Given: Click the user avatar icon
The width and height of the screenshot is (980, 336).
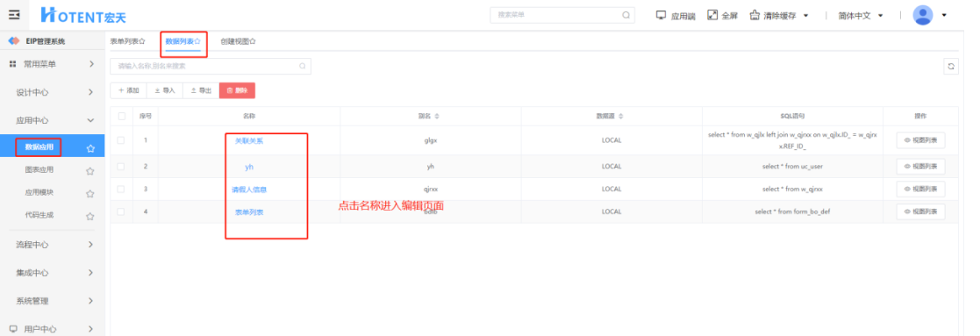Looking at the screenshot, I should (x=922, y=15).
